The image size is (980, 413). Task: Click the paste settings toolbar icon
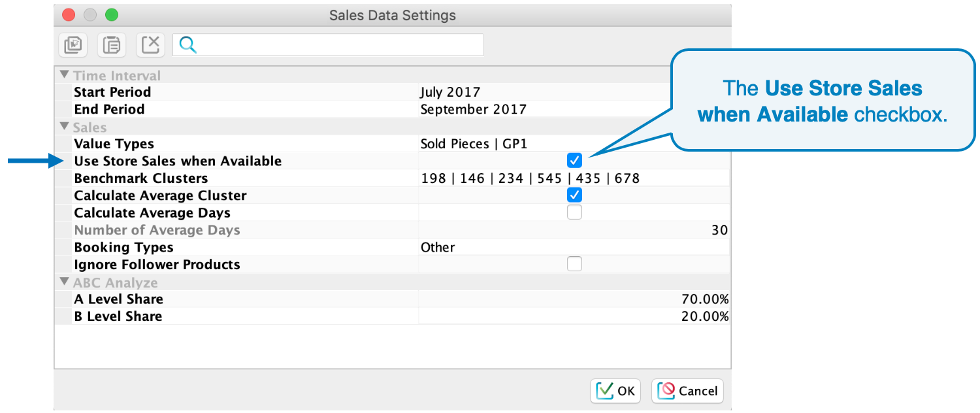112,45
